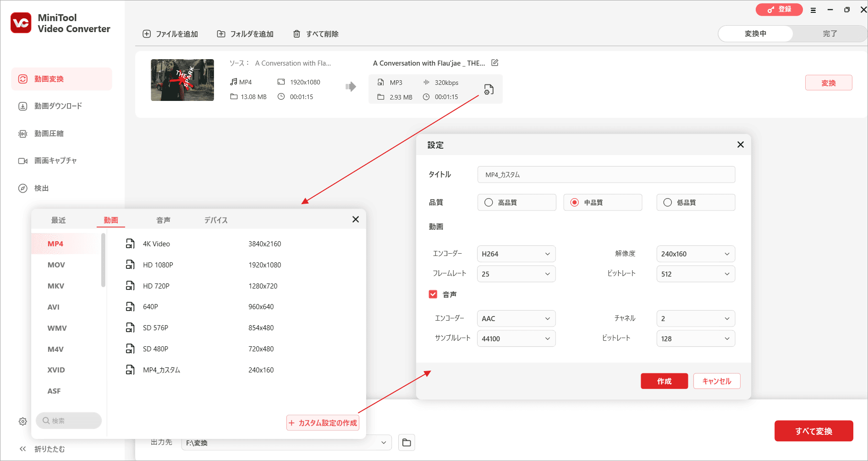Open the 動画変換 sidebar section
This screenshot has width=868, height=461.
point(61,79)
